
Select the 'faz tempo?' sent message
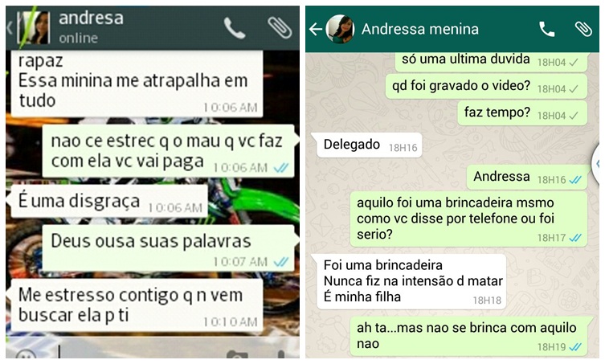pos(522,113)
